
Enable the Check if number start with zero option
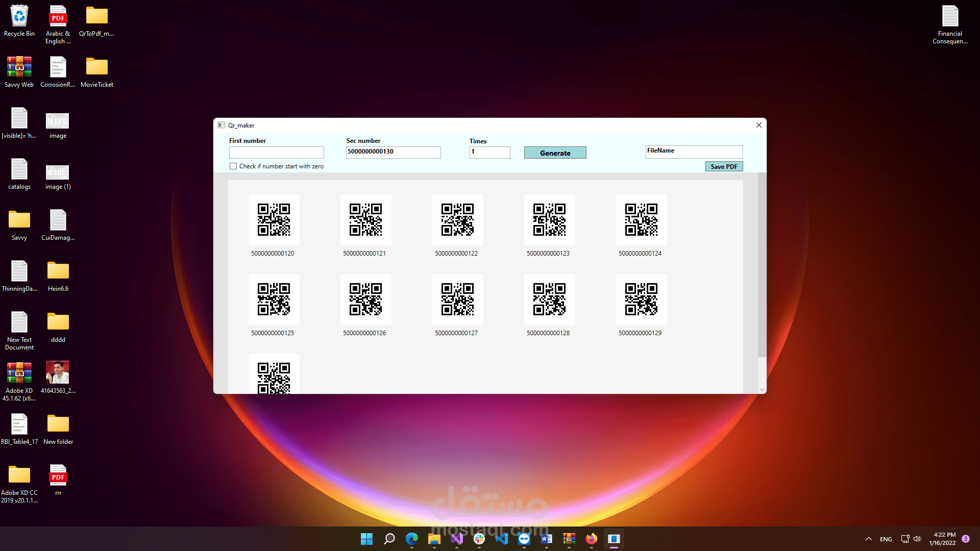pyautogui.click(x=233, y=166)
